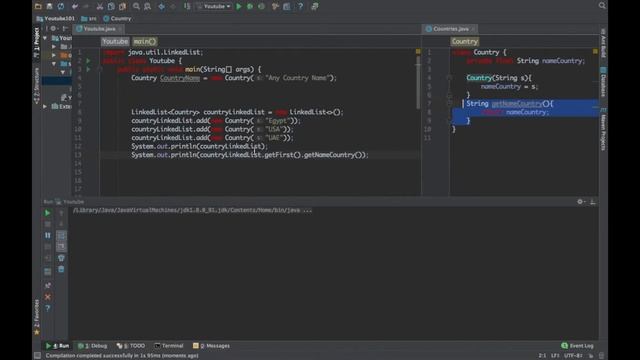Click Find magnifier icon in toolbar
Image resolution: width=640 pixels, height=360 pixels.
pyautogui.click(x=136, y=6)
